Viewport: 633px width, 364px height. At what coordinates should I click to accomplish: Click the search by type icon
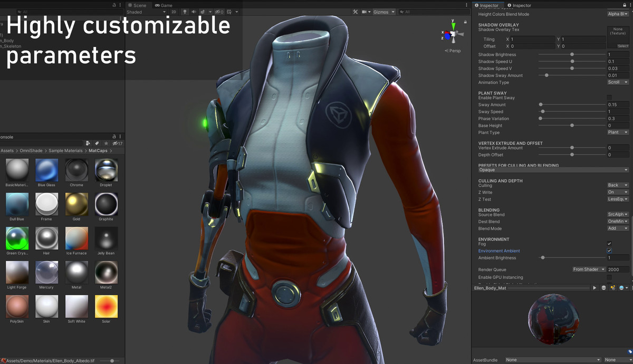(x=88, y=143)
